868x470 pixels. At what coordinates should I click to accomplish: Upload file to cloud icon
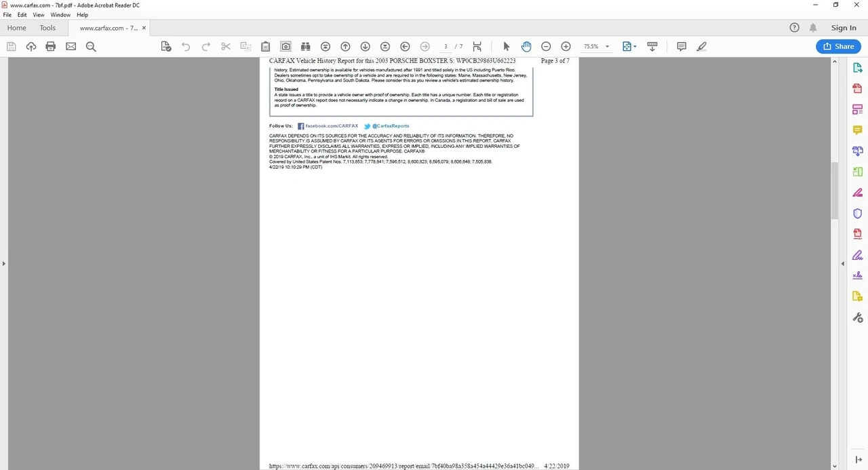[x=31, y=46]
